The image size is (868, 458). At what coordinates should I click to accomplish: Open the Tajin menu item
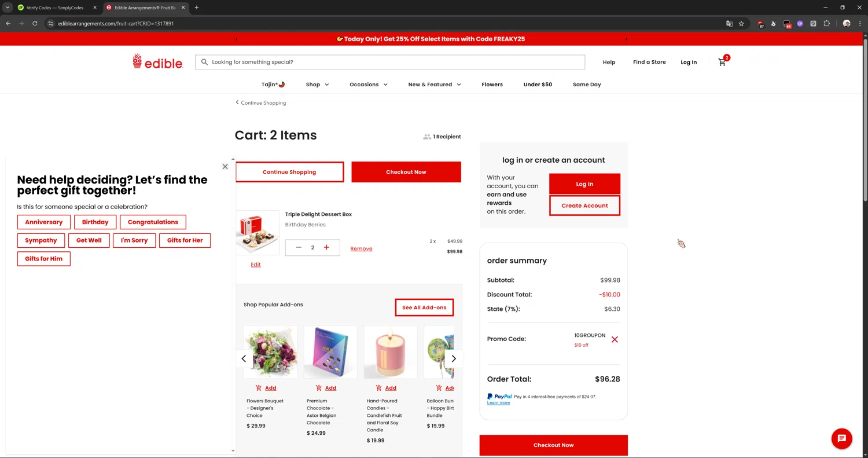273,85
